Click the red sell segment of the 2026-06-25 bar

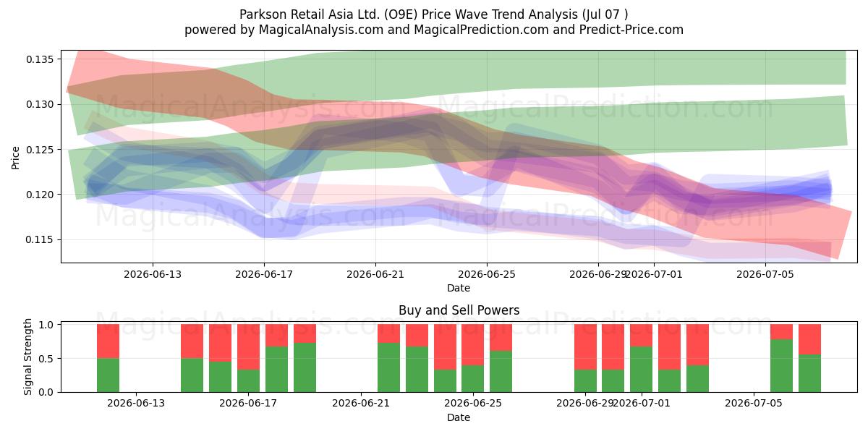473,345
